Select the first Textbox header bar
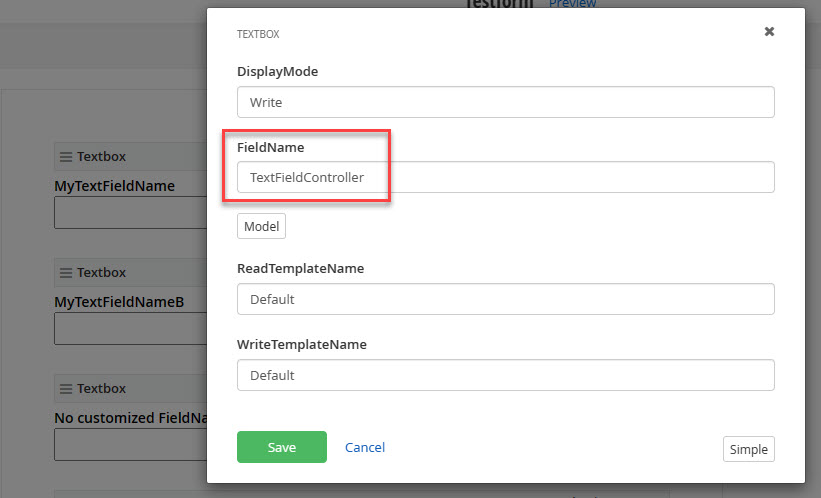This screenshot has height=498, width=821. [131, 157]
